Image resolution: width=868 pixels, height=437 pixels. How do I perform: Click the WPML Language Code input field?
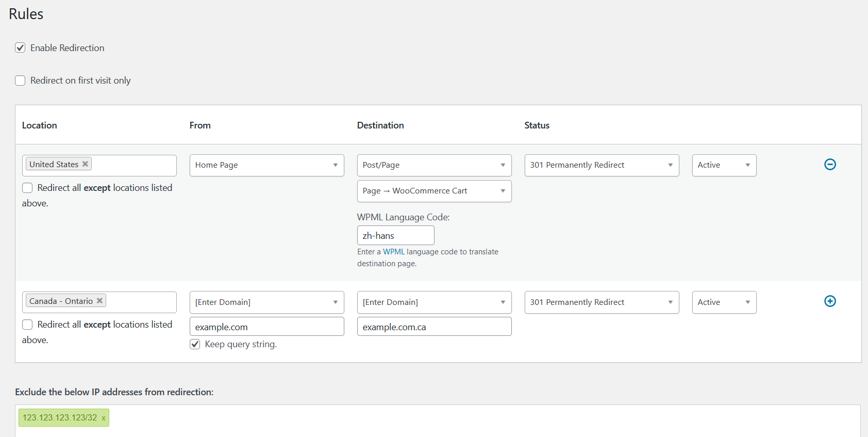395,236
